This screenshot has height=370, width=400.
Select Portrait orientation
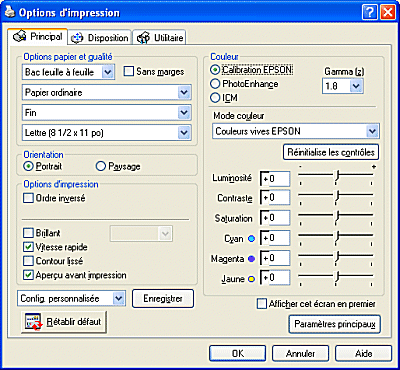29,166
